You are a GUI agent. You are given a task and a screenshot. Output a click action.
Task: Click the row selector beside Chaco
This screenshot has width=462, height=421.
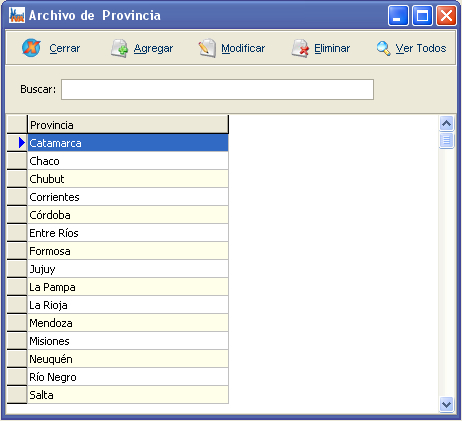coord(17,161)
